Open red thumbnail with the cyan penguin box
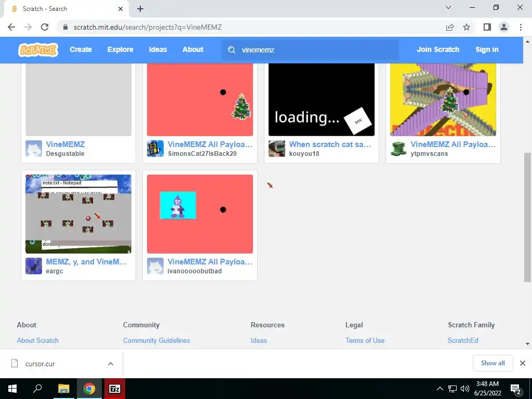The height and width of the screenshot is (399, 532). [x=200, y=214]
